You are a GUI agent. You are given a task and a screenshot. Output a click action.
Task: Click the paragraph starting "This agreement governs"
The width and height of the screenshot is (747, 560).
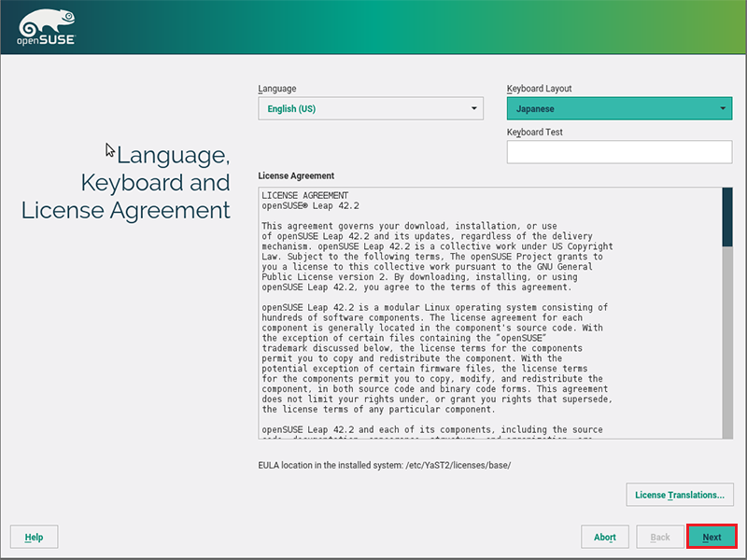430,257
